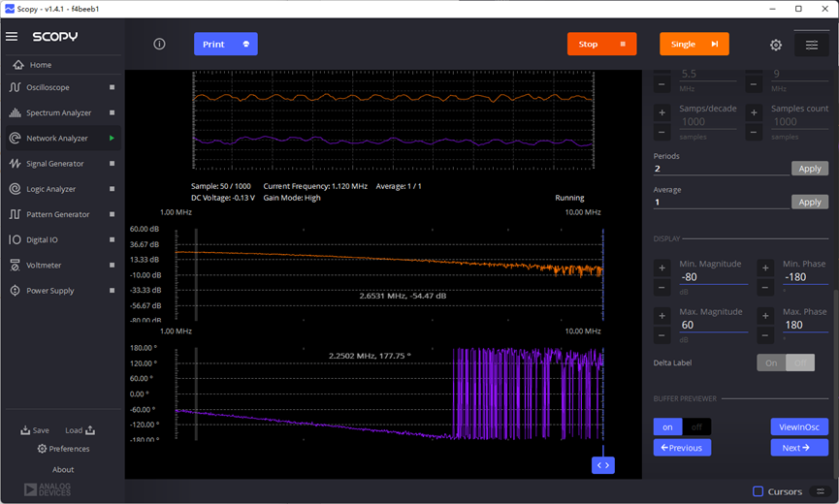Open instrument settings gear icon
Image resolution: width=839 pixels, height=504 pixels.
click(x=776, y=45)
